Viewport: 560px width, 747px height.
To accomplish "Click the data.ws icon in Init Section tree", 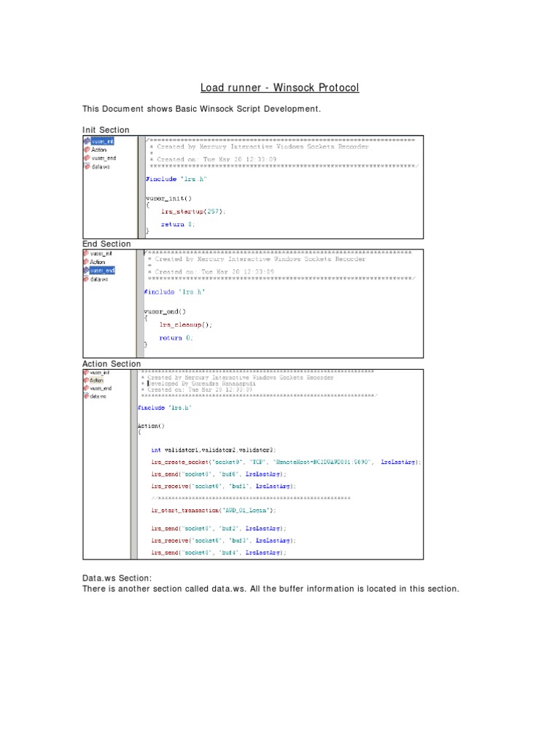I will tap(87, 166).
